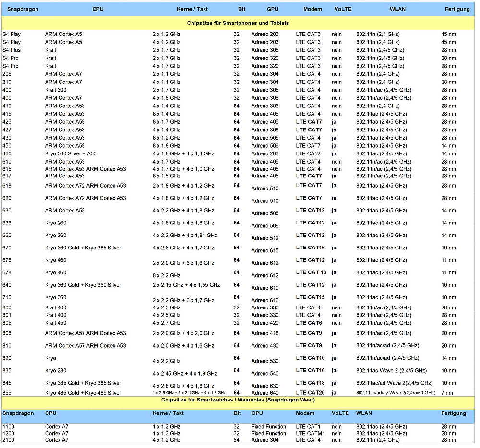Click the '7 nm' manufacturing cell
Viewport: 480px width, 448px height.
coord(447,393)
